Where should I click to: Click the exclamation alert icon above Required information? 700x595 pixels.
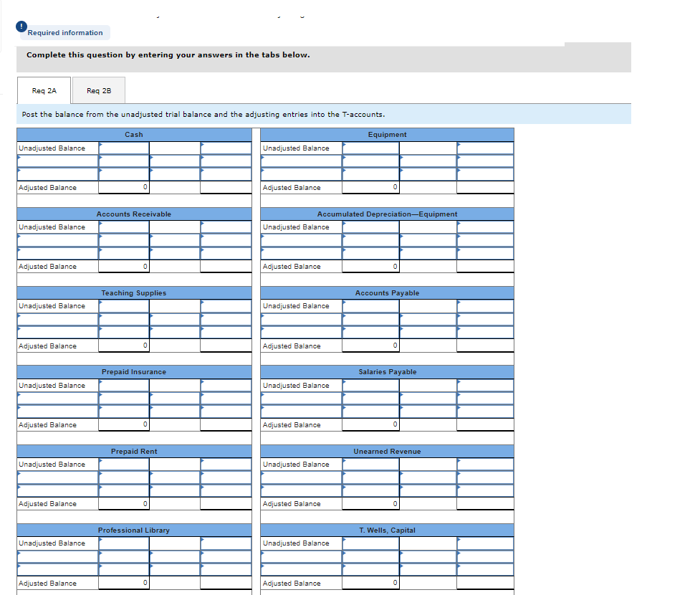(x=21, y=26)
